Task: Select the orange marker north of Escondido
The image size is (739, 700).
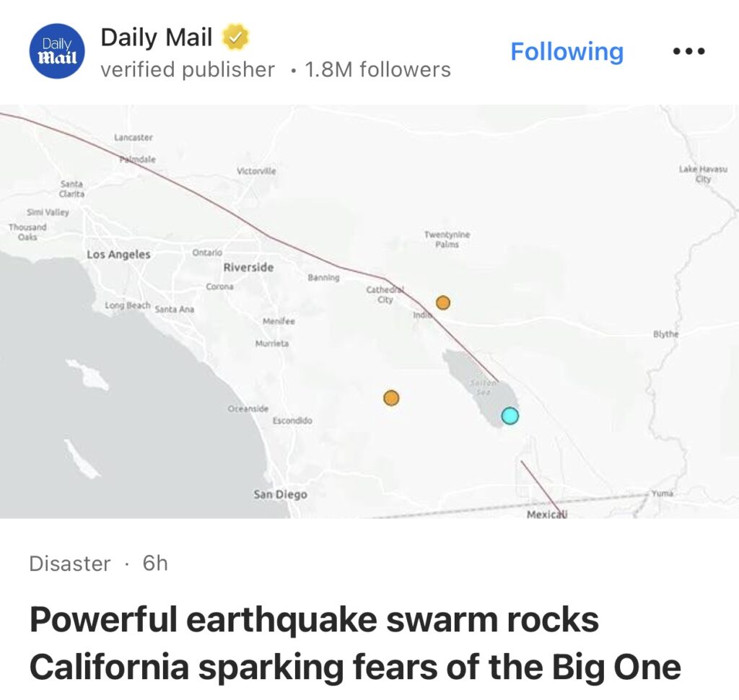Action: point(391,398)
